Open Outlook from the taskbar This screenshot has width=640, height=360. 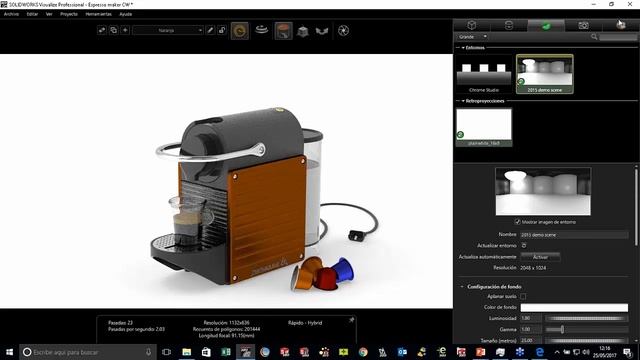tap(402, 352)
